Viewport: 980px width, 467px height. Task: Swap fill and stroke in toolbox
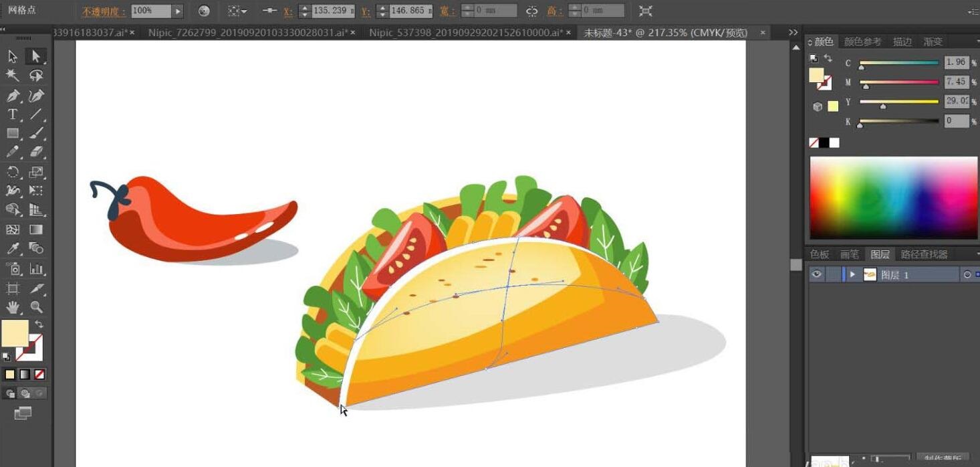coord(39,324)
